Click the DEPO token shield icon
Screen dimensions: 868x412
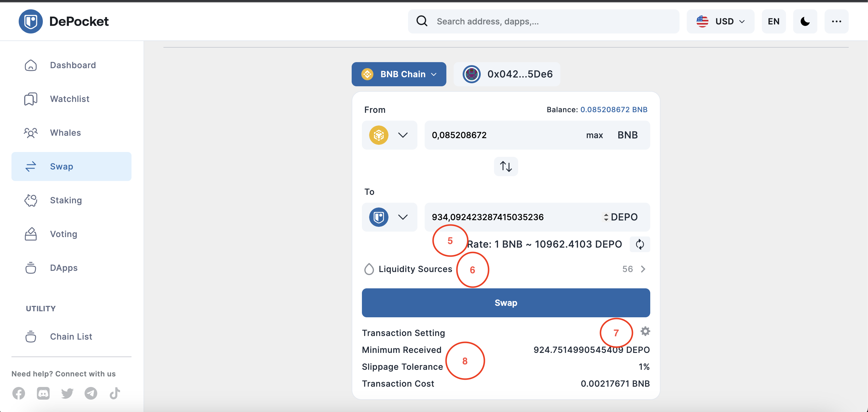tap(379, 217)
